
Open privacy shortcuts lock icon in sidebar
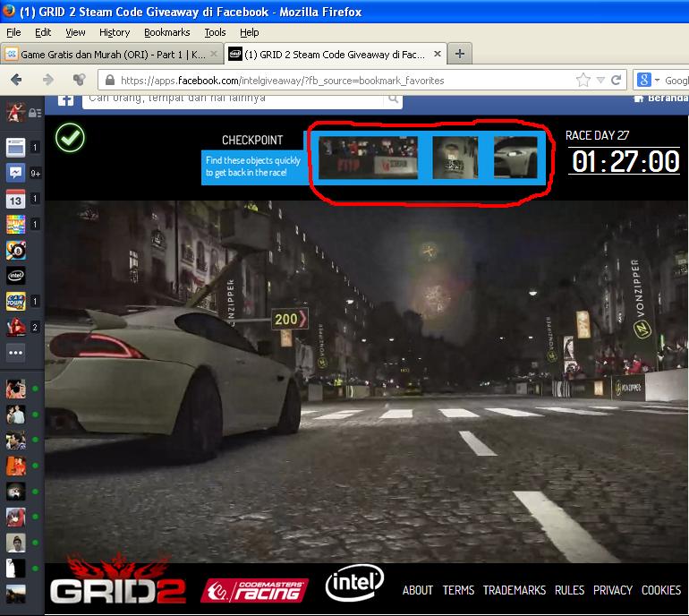point(35,114)
